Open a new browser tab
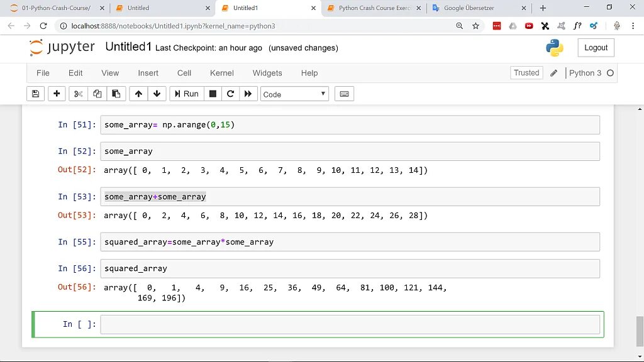The width and height of the screenshot is (644, 362). (x=543, y=8)
